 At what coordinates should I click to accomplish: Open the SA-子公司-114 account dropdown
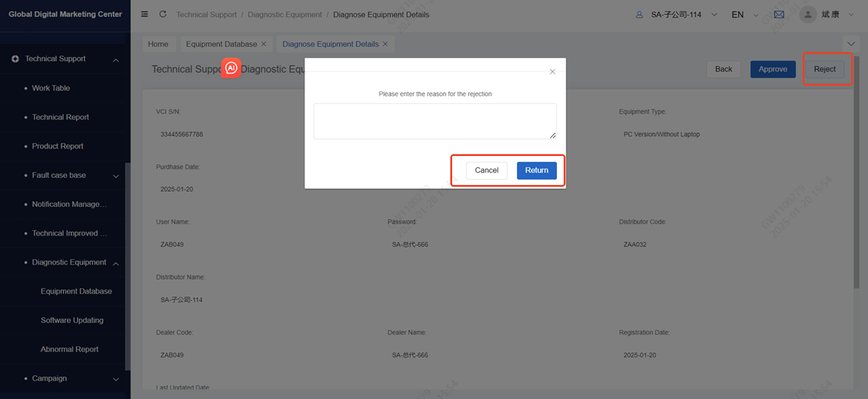tap(676, 14)
